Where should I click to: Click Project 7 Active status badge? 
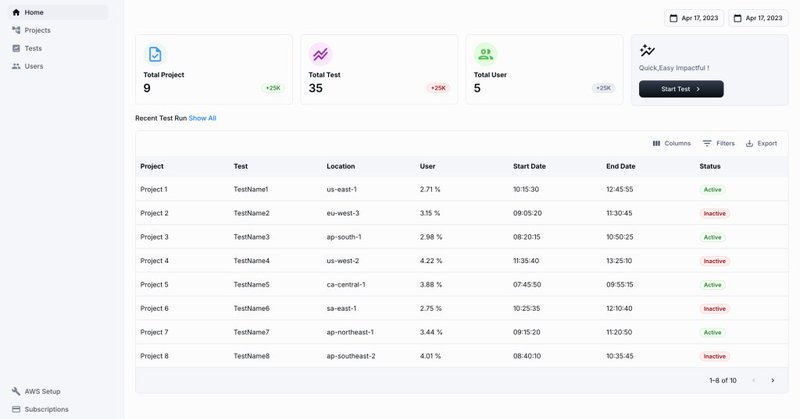[x=713, y=332]
